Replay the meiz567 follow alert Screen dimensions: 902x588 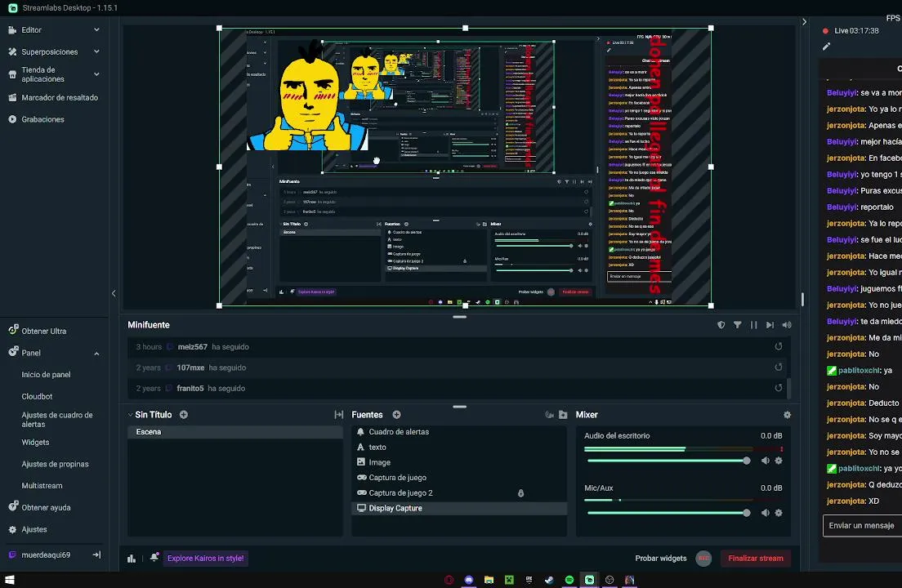coord(779,346)
